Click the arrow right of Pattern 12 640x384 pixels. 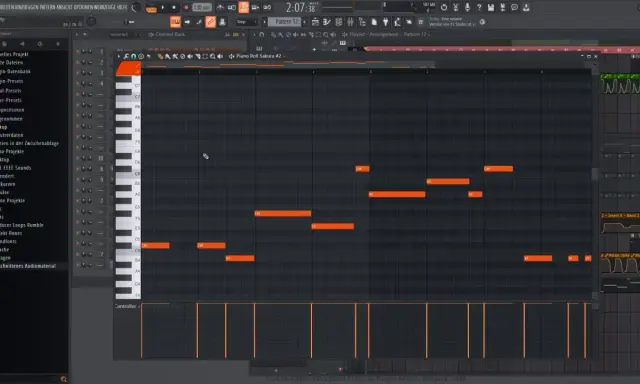point(305,22)
